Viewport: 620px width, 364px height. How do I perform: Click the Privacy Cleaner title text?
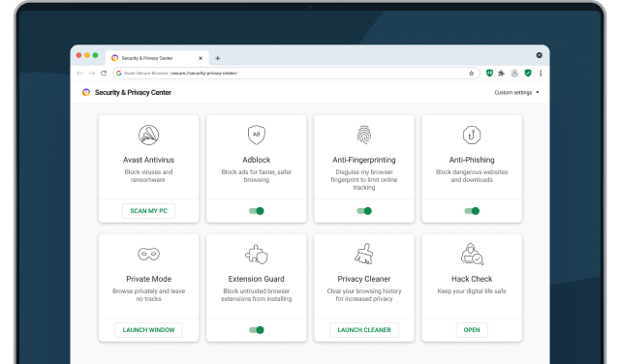[364, 279]
